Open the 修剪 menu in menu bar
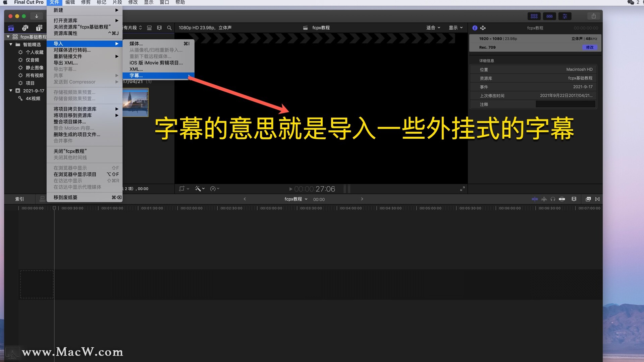644x362 pixels. [x=86, y=2]
